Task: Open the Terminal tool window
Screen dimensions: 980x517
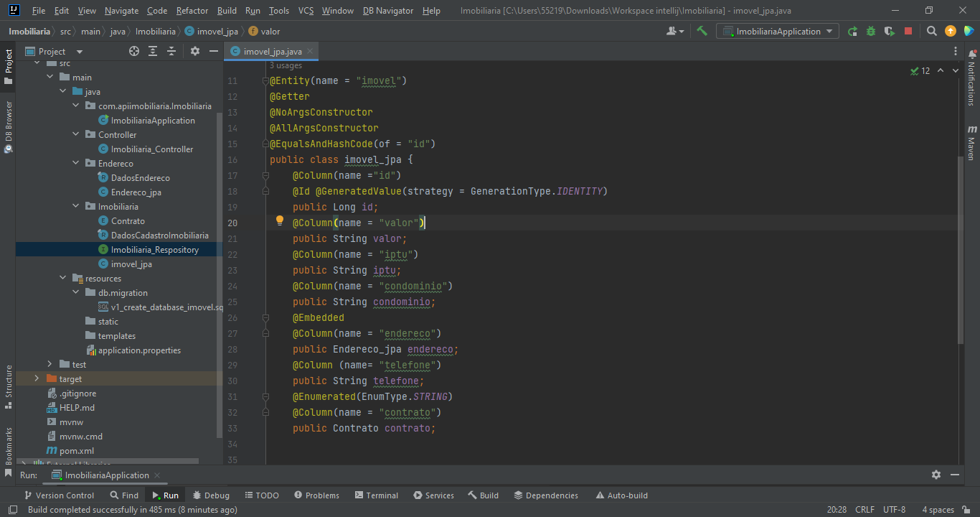Action: (x=377, y=495)
